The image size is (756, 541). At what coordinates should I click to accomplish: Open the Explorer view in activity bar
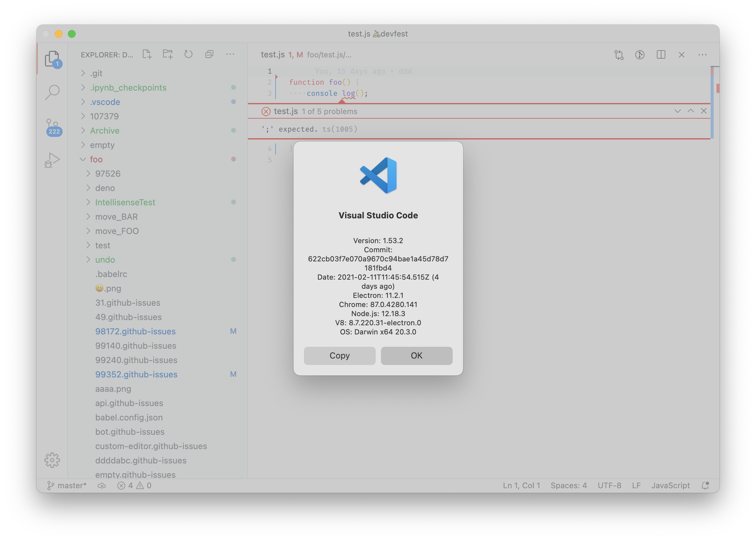pos(52,59)
